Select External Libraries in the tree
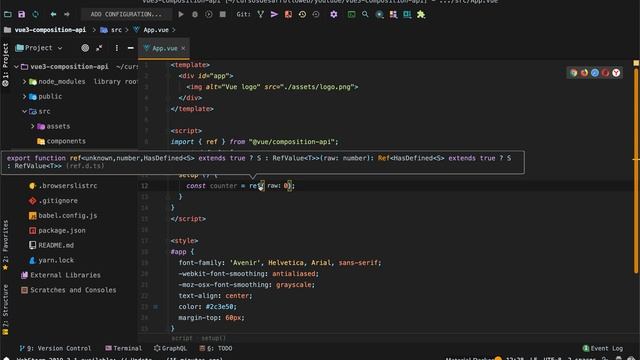 pyautogui.click(x=65, y=275)
